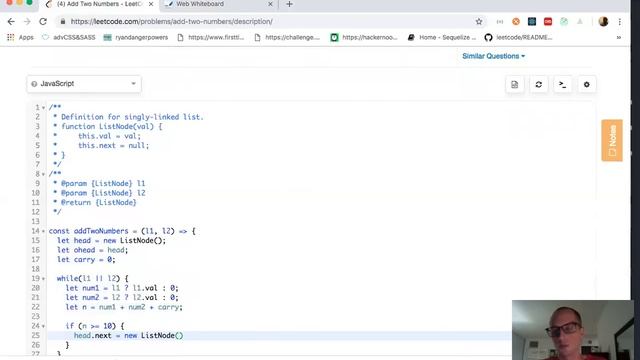Screen dimensions: 640x360
Task: Collapse addTwoNumbers function at line 14
Action: pos(43,231)
